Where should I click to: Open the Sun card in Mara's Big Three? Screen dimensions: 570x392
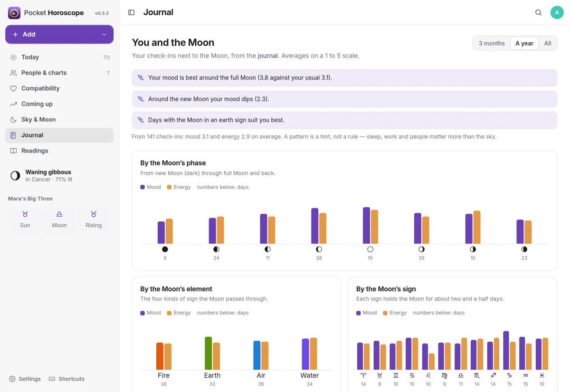click(25, 220)
